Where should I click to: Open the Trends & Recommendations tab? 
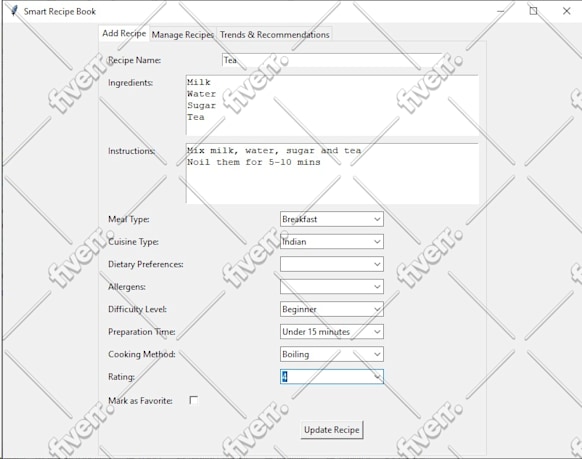click(x=274, y=35)
